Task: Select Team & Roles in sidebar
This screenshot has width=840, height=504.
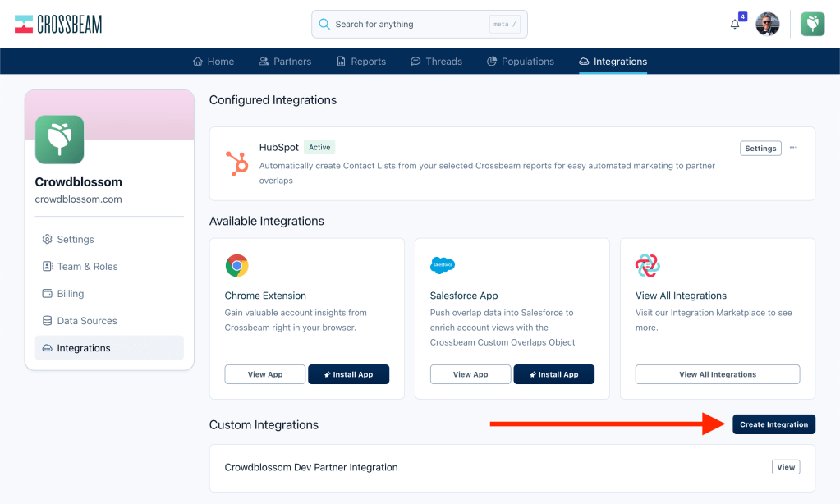Action: tap(87, 267)
